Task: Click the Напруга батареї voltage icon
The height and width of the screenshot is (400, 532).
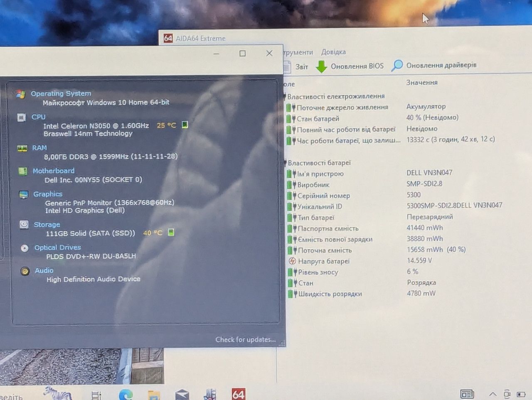Action: [x=293, y=261]
